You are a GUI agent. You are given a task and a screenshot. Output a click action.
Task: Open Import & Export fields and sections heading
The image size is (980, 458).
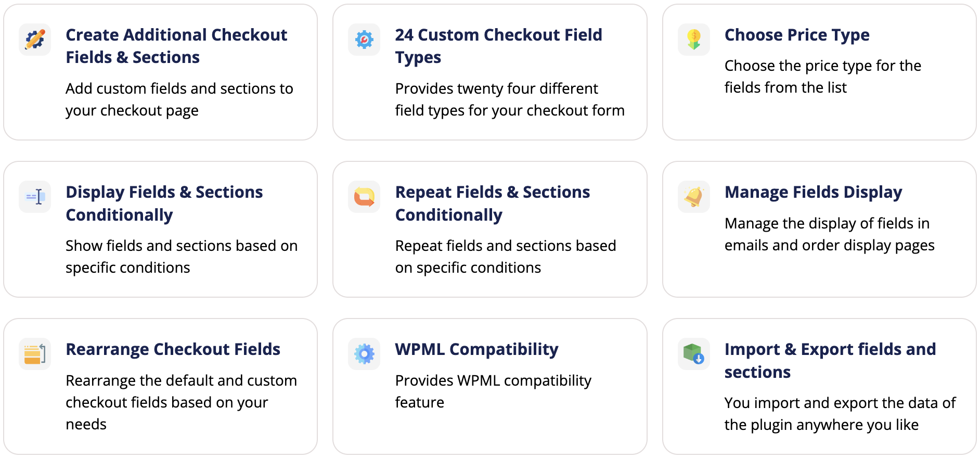click(830, 360)
